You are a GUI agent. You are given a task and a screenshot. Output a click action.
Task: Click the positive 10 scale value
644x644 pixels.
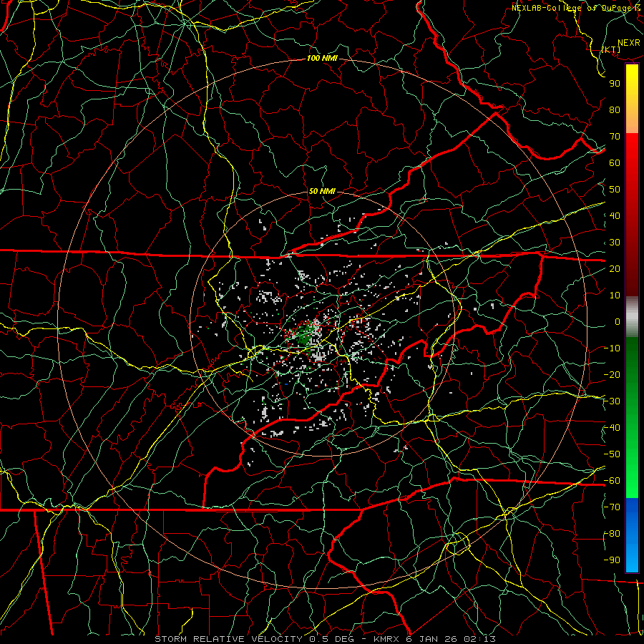click(615, 296)
